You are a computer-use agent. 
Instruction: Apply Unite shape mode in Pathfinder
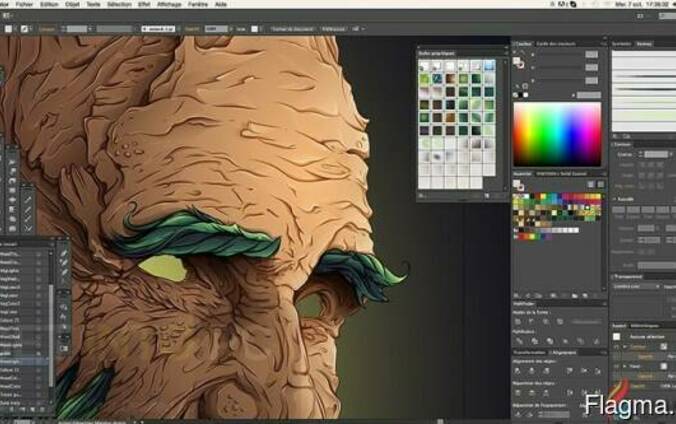click(518, 322)
